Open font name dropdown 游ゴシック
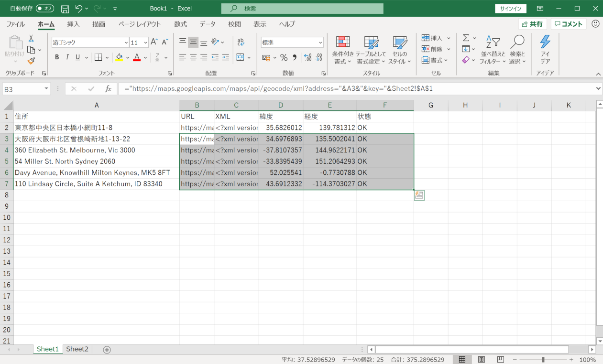 pos(126,43)
